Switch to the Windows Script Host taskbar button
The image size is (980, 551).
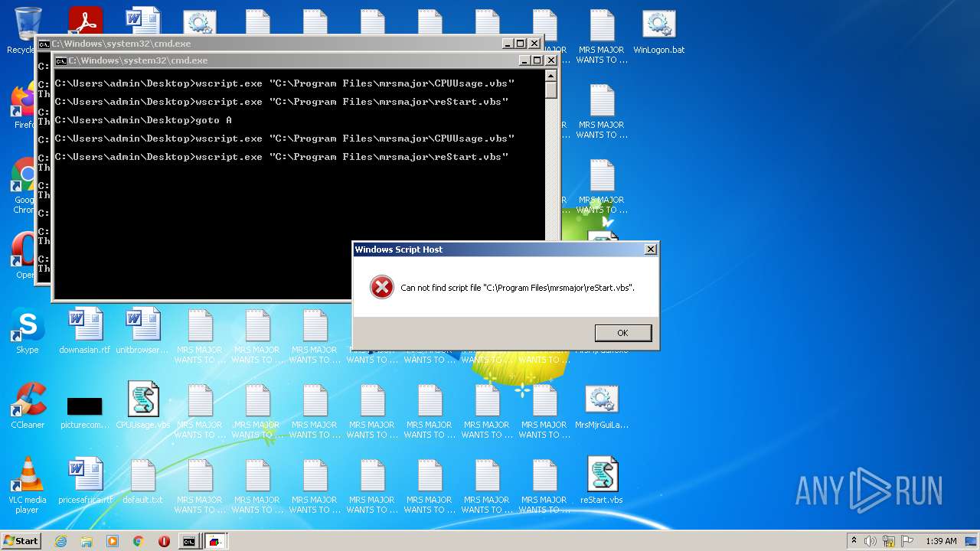(x=216, y=541)
